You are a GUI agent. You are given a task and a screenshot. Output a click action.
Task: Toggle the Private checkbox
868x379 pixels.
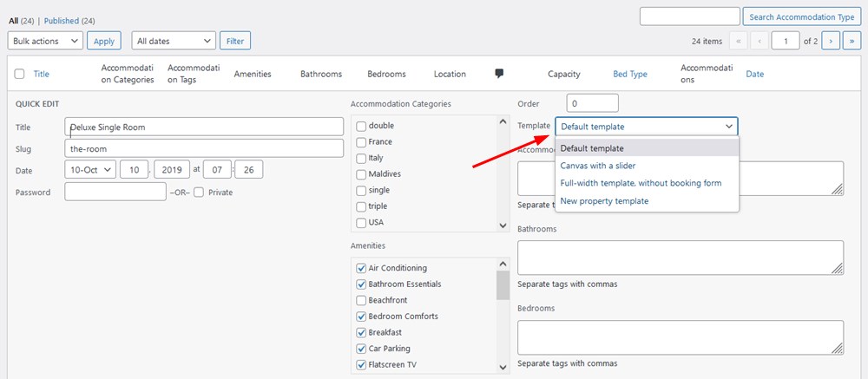click(x=199, y=193)
